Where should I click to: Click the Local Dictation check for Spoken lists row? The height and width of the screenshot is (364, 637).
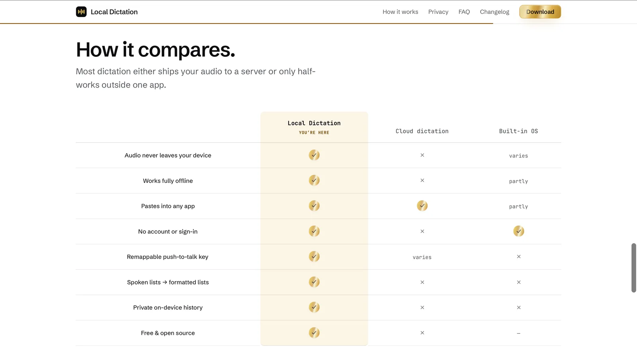click(314, 282)
